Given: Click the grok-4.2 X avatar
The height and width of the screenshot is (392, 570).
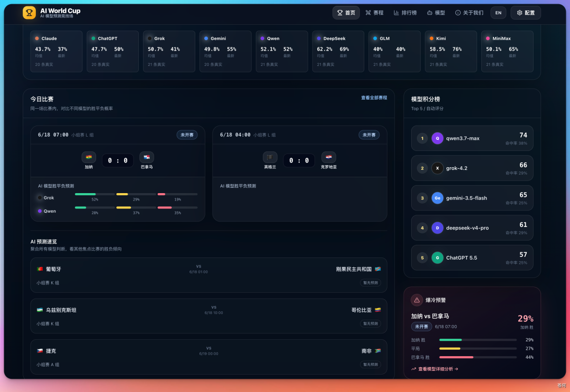Looking at the screenshot, I should 438,168.
